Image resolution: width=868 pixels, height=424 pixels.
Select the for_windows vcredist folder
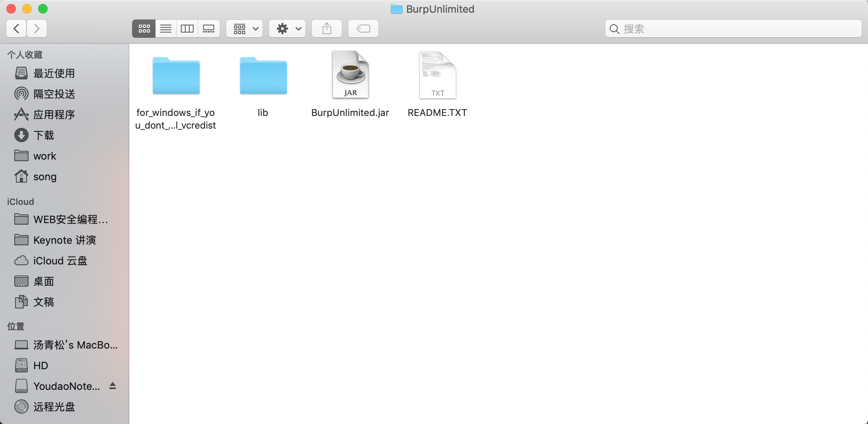(176, 75)
